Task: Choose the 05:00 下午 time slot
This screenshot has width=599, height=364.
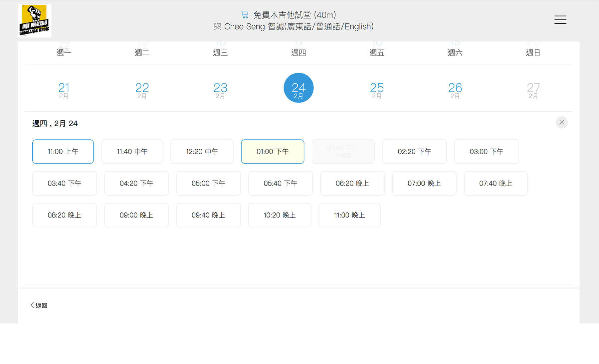Action: [208, 183]
